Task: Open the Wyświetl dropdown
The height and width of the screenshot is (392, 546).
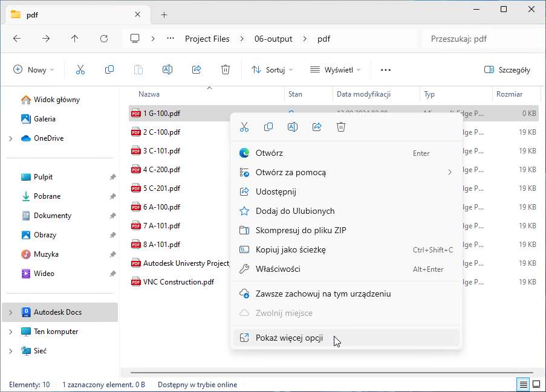Action: pyautogui.click(x=336, y=70)
